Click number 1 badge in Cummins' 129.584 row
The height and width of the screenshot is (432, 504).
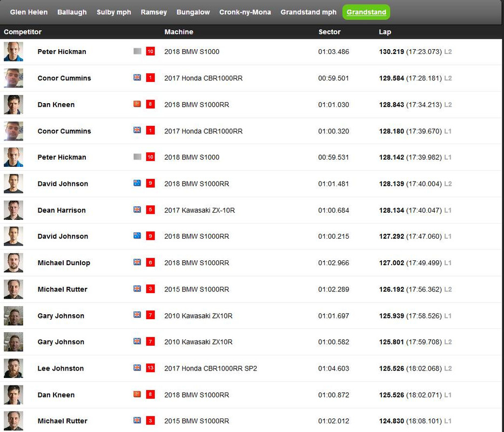coord(150,78)
